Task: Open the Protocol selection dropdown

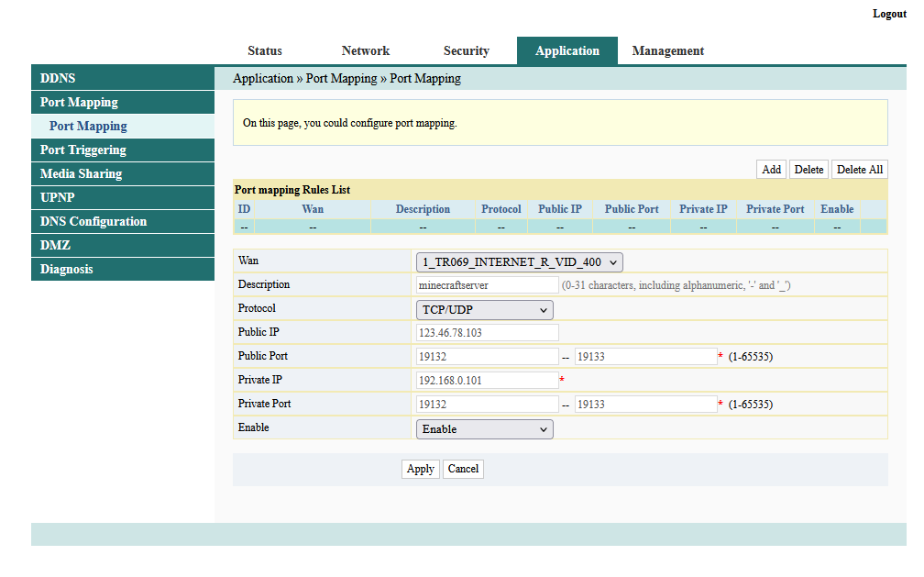Action: coord(484,308)
